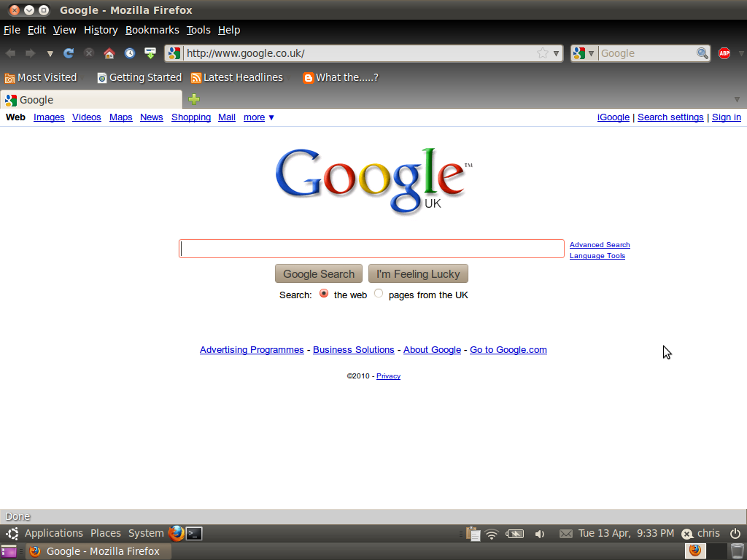Screen dimensions: 747x560
Task: Open the Most Visited bookmarks folder
Action: 41,77
